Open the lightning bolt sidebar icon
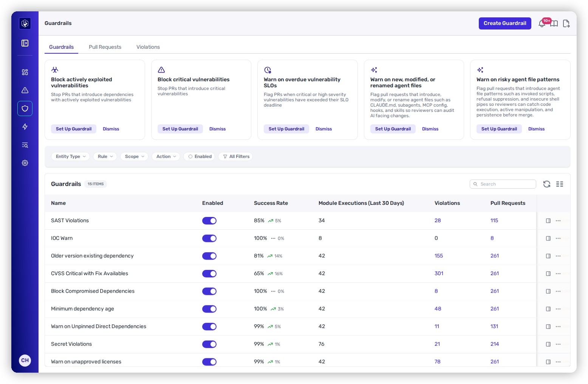The image size is (588, 384). (x=25, y=127)
